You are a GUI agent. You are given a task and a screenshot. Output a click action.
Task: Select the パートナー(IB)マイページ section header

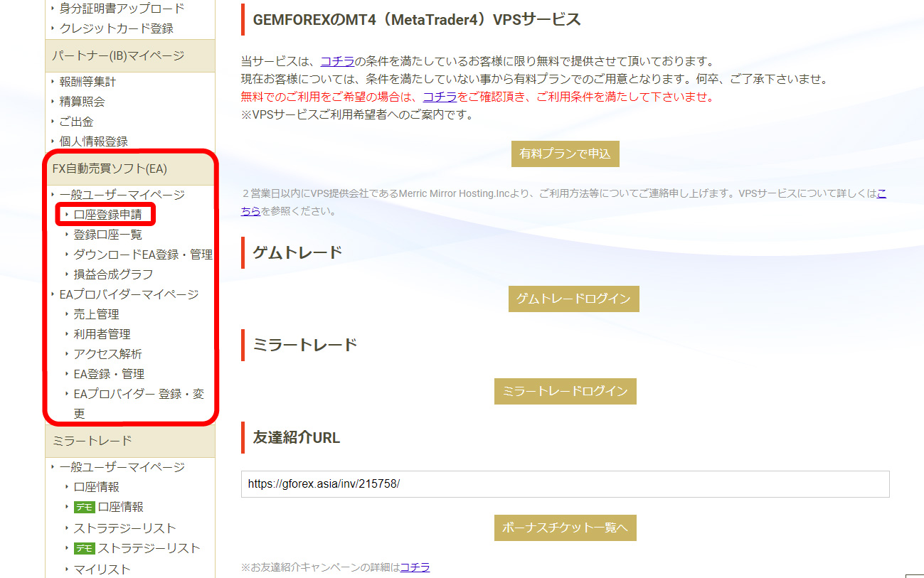click(x=130, y=55)
